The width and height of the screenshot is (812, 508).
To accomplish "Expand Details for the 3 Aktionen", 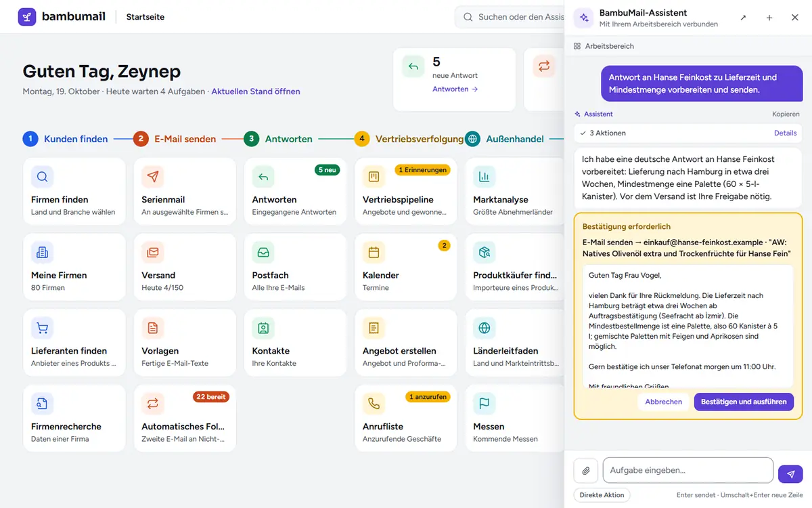I will tap(785, 133).
